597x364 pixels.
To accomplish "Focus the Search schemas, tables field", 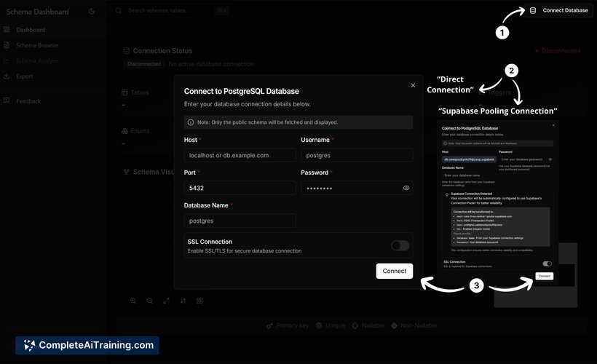I will coord(170,11).
